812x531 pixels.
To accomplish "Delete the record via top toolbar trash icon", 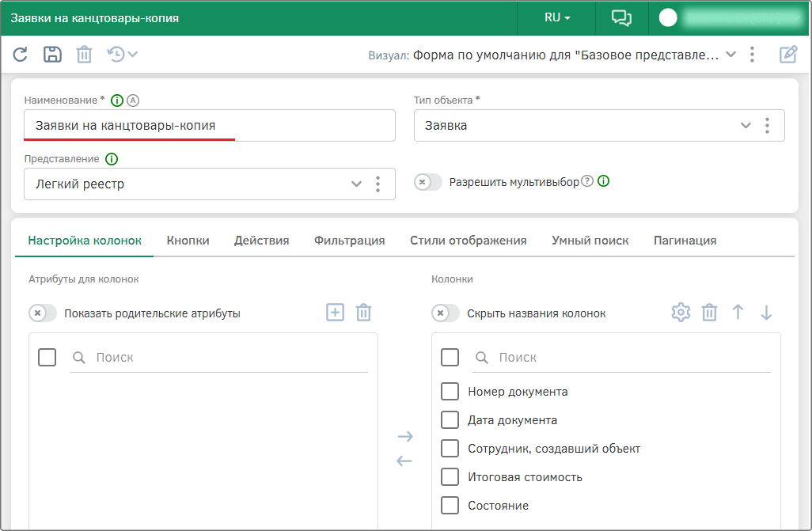I will pos(84,55).
